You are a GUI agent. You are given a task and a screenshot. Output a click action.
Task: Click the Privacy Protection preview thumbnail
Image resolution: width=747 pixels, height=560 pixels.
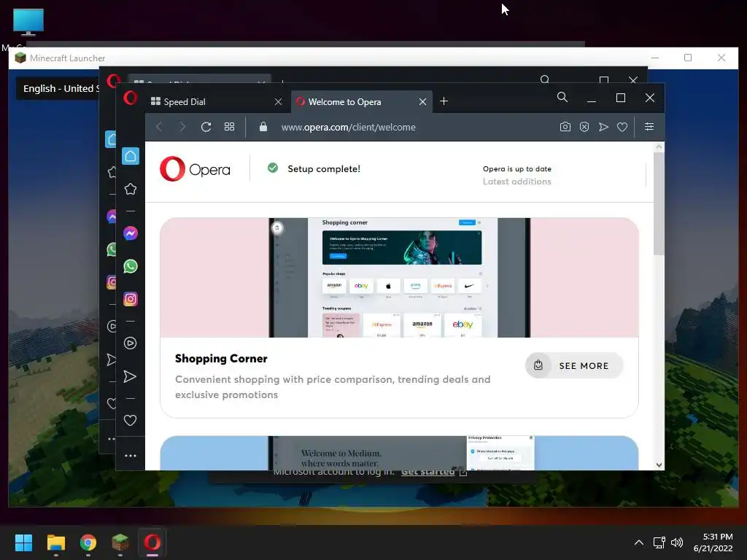pos(500,453)
